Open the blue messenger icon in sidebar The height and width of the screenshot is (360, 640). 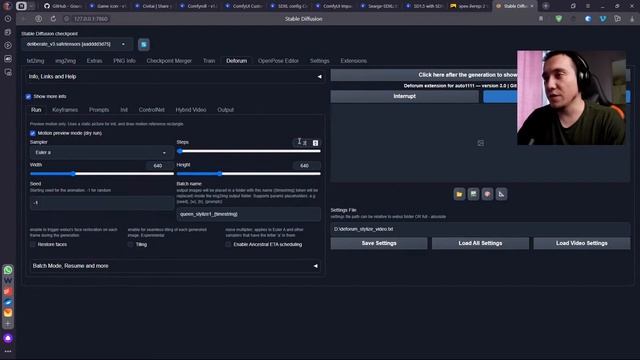point(8,302)
